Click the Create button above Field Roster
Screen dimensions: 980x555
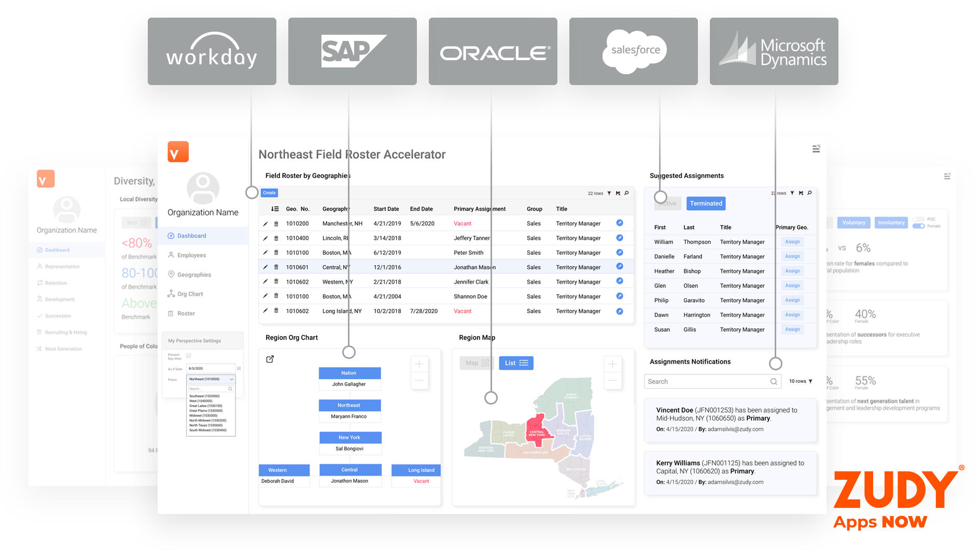[269, 193]
